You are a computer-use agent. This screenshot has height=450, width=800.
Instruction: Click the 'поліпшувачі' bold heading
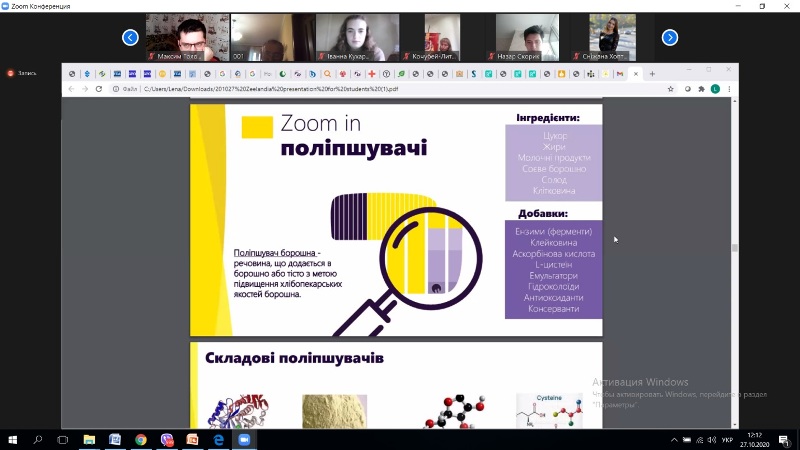354,148
